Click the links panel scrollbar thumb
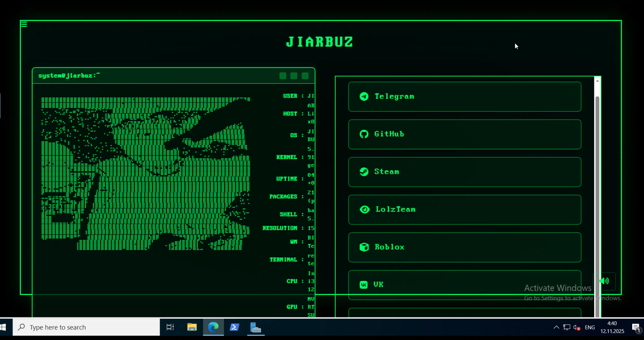The width and height of the screenshot is (644, 340). (x=597, y=198)
